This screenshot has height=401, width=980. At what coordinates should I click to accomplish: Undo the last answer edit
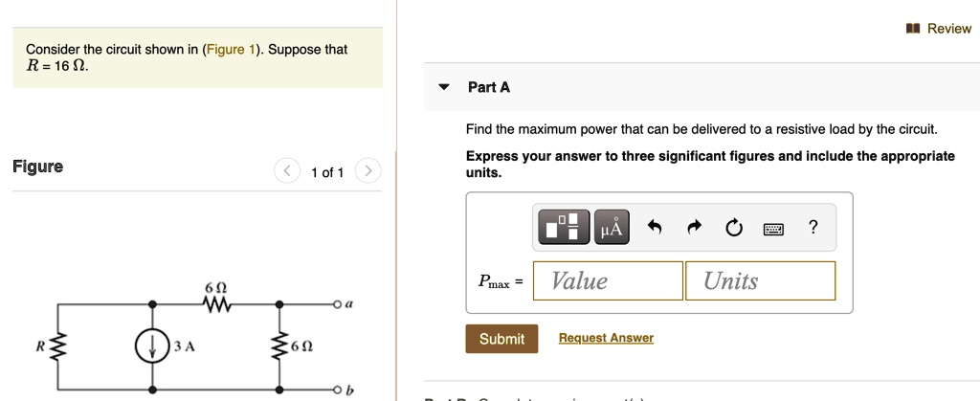(x=655, y=228)
